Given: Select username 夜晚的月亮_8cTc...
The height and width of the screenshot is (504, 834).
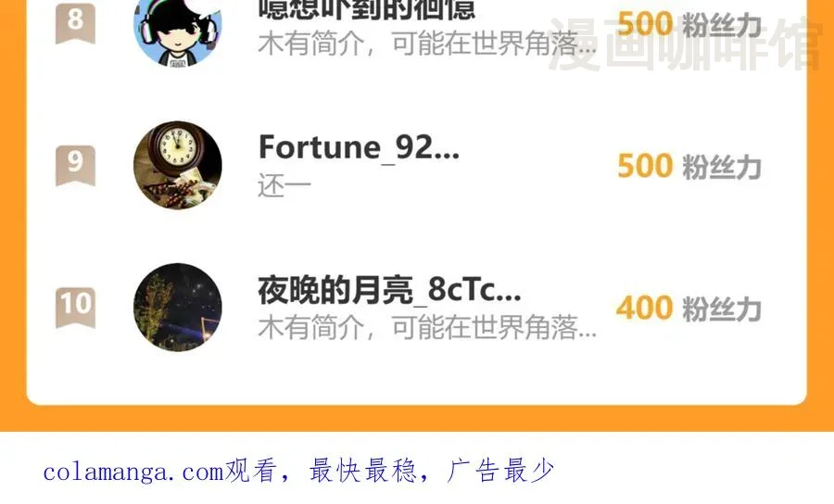Looking at the screenshot, I should tap(389, 290).
